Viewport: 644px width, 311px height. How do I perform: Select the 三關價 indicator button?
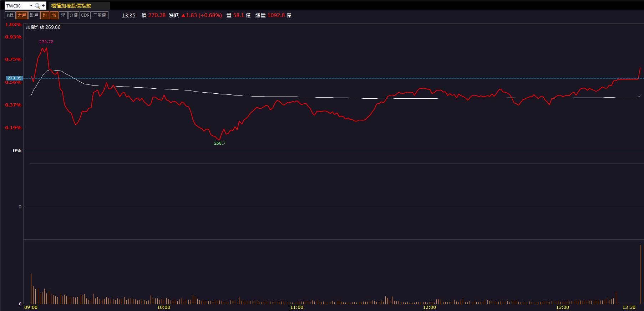click(100, 15)
